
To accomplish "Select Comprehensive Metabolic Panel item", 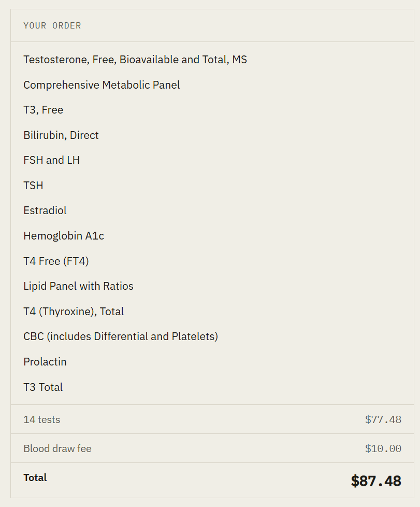I will pyautogui.click(x=102, y=85).
